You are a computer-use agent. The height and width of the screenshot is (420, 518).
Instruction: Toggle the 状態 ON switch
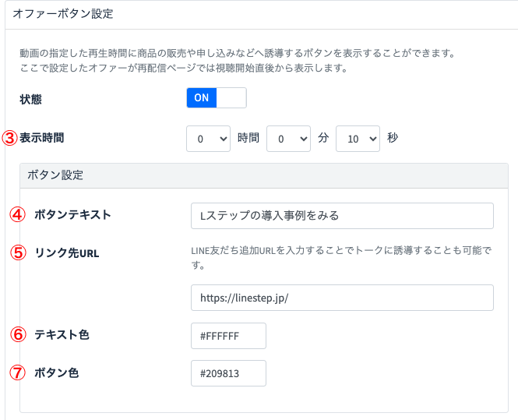tap(217, 98)
